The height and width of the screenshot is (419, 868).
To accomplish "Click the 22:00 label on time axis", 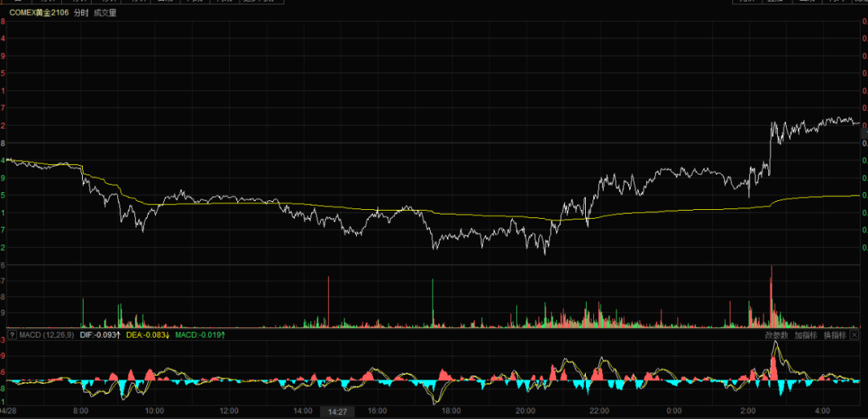I will click(600, 411).
